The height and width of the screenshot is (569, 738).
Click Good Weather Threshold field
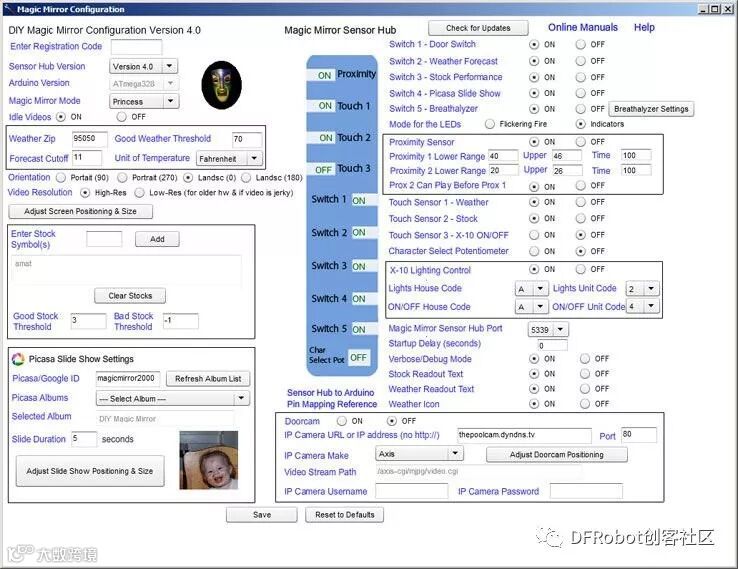tap(247, 139)
